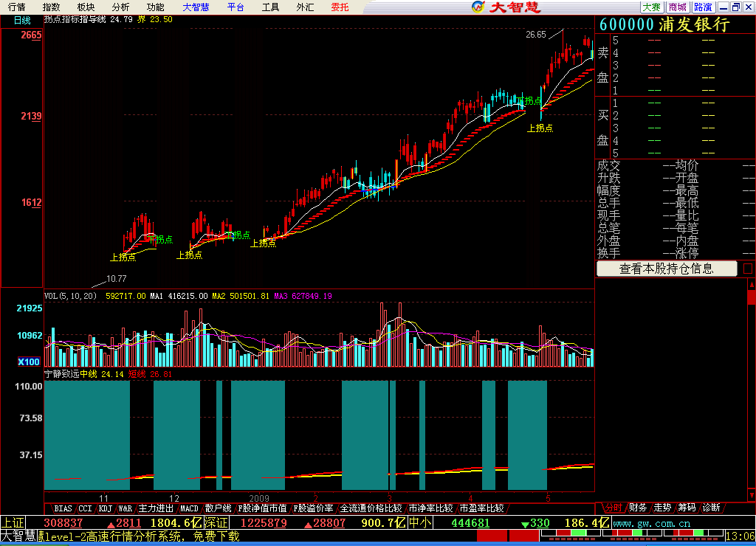Select the BIAS indicator tab
The width and height of the screenshot is (756, 546).
pos(63,508)
